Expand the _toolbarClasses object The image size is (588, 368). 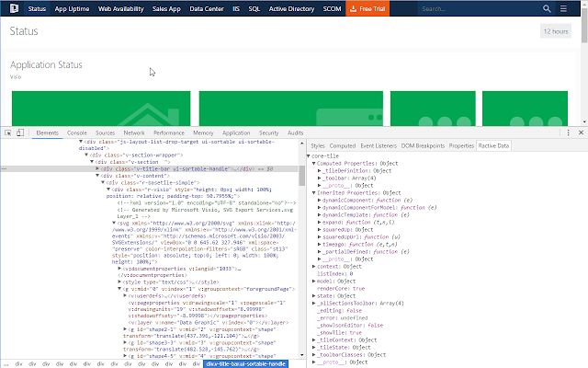(x=314, y=354)
